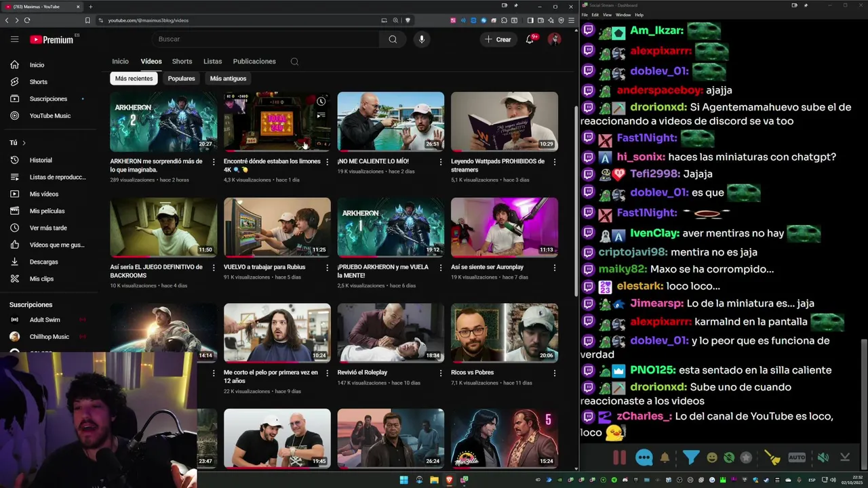Open Historial in the sidebar
868x488 pixels.
coord(41,161)
